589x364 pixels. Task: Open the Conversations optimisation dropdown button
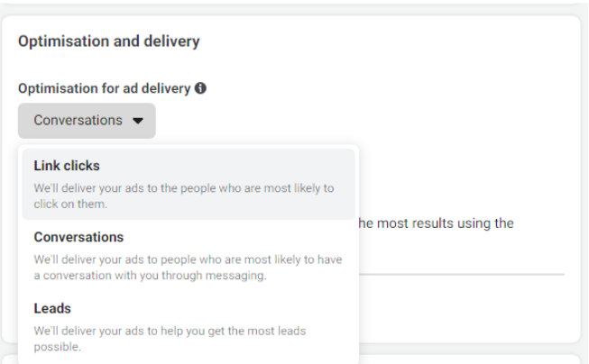click(x=87, y=121)
